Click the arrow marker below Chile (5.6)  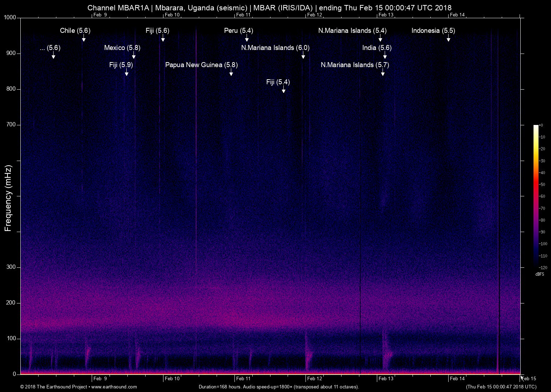84,38
